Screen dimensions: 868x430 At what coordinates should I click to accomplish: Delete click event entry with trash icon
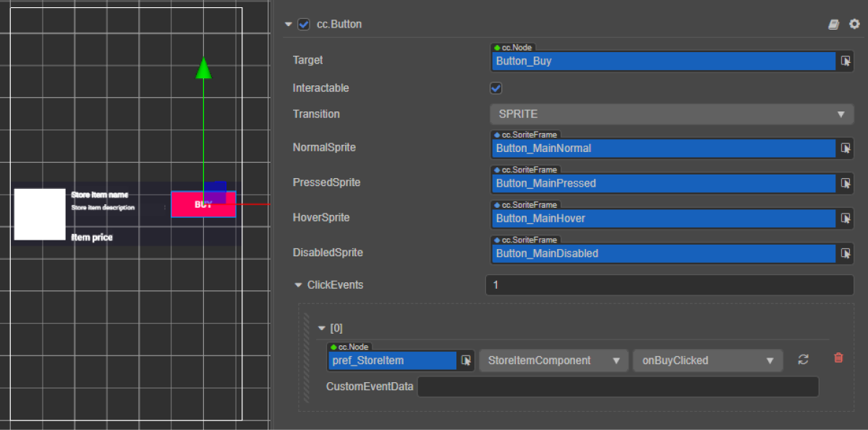(838, 358)
